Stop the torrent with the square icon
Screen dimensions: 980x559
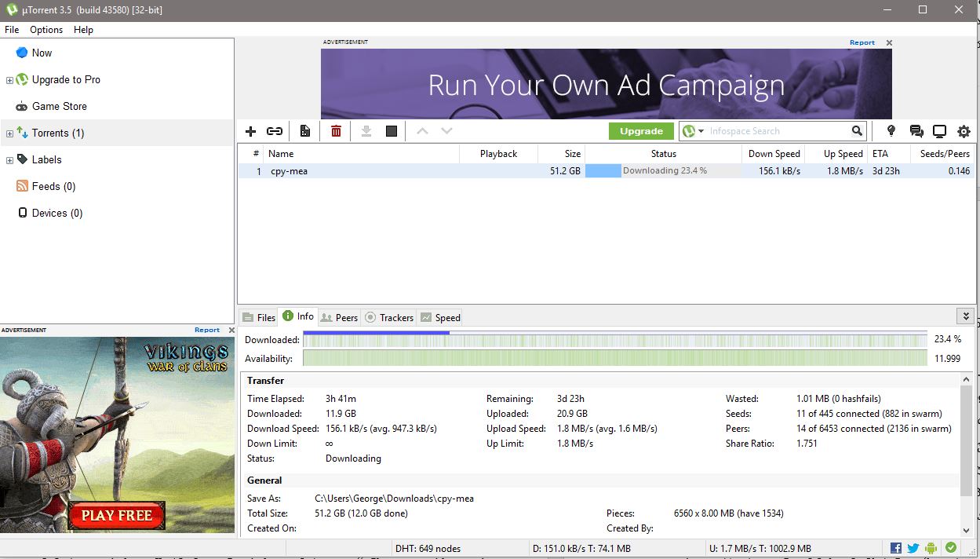(x=392, y=131)
